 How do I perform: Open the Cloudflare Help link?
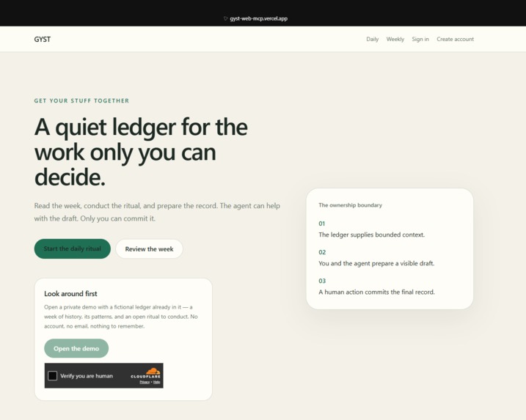(157, 382)
